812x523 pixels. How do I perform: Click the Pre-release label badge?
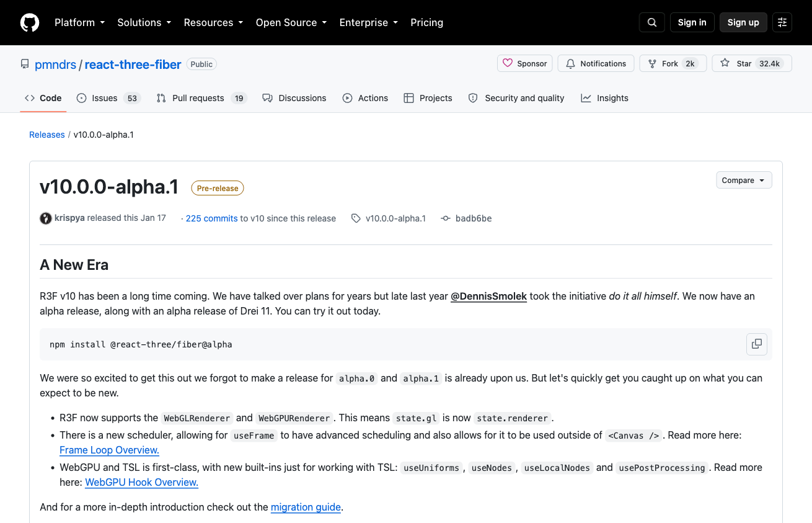[218, 188]
